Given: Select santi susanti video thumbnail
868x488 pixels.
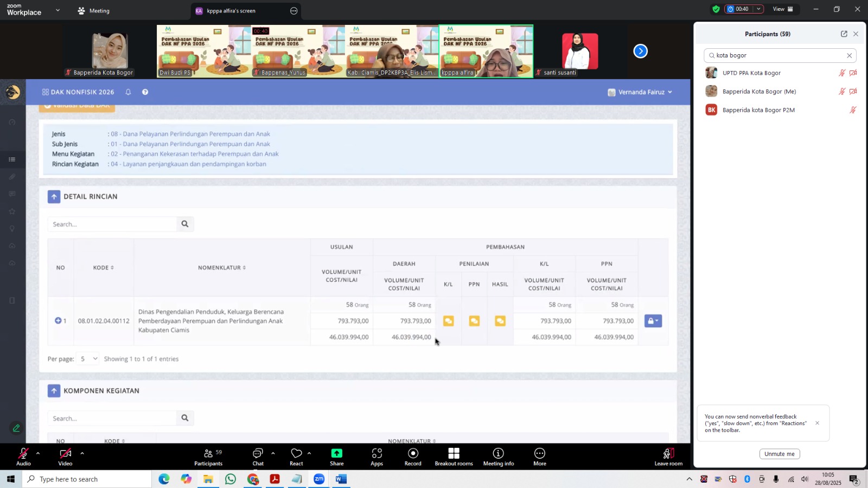Looking at the screenshot, I should (580, 51).
